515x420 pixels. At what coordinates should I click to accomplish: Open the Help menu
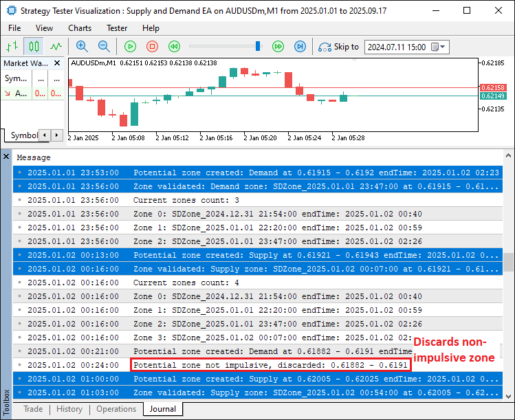click(151, 28)
